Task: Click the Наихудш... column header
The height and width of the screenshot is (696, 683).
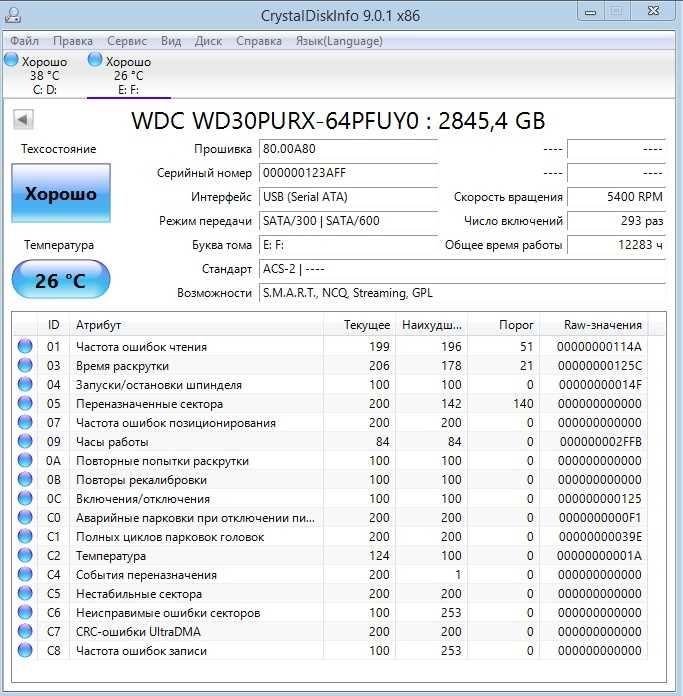Action: 431,325
